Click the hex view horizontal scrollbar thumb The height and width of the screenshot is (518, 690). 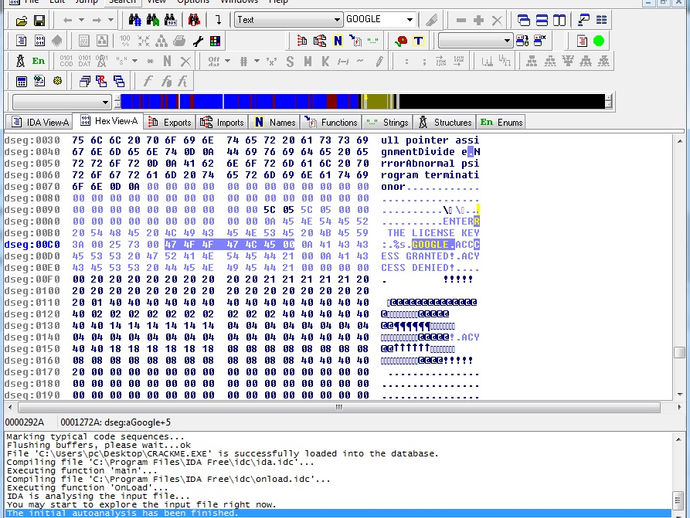tap(339, 407)
